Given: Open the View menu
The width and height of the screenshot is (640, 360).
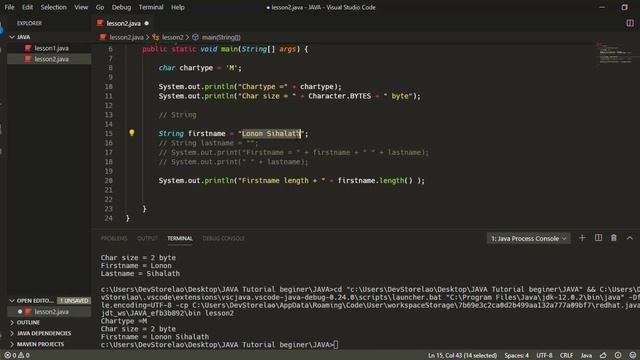Looking at the screenshot, I should [81, 7].
